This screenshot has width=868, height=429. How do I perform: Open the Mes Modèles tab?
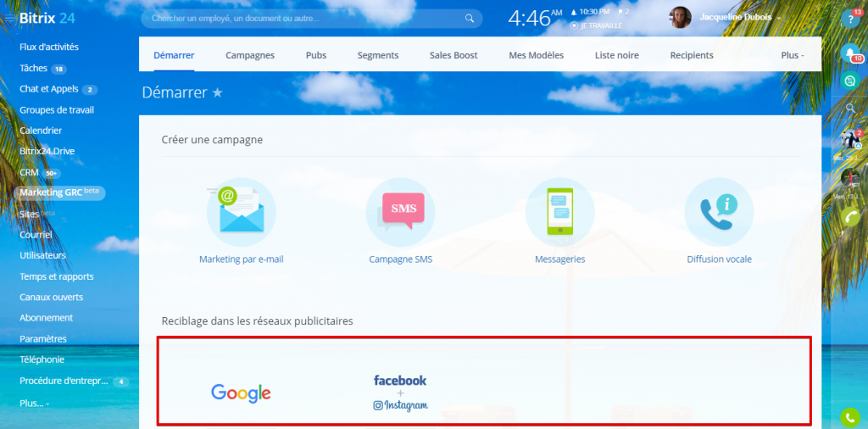pos(536,55)
